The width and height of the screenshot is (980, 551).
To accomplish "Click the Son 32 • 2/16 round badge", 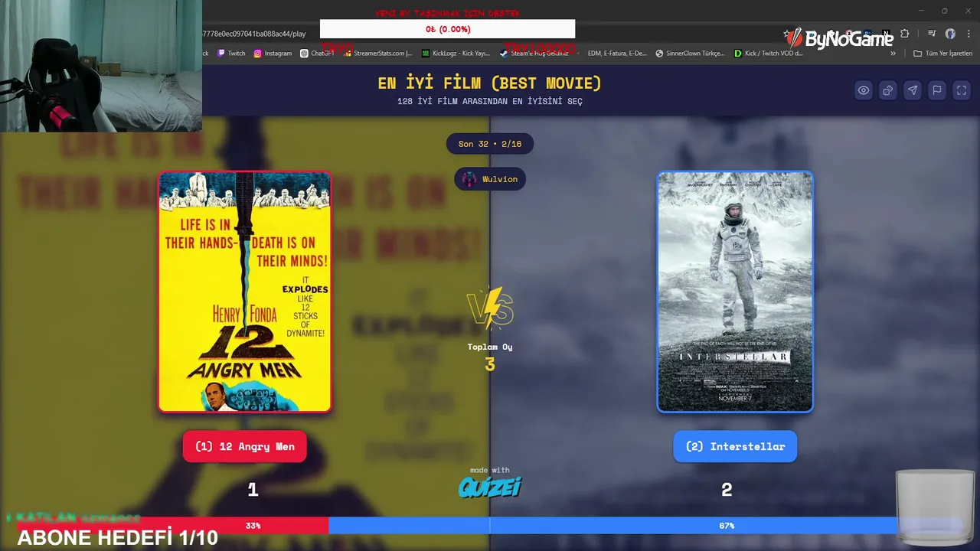I will click(x=490, y=144).
